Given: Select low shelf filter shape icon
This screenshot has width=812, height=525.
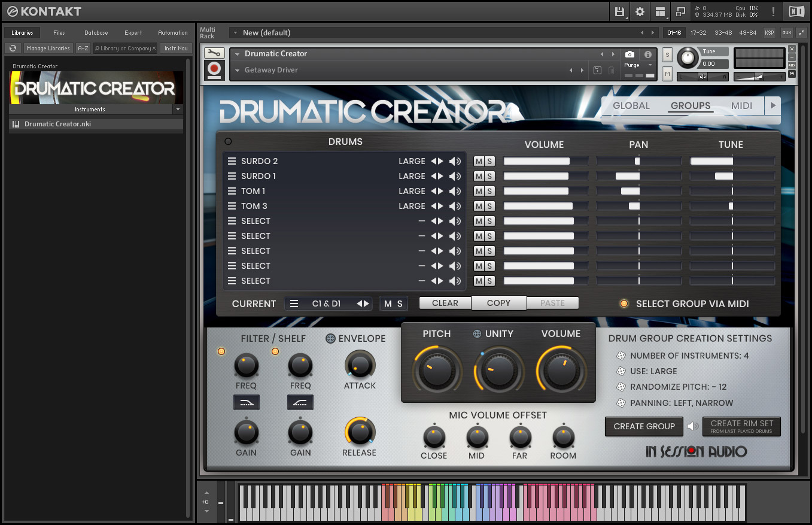Looking at the screenshot, I should tap(246, 403).
